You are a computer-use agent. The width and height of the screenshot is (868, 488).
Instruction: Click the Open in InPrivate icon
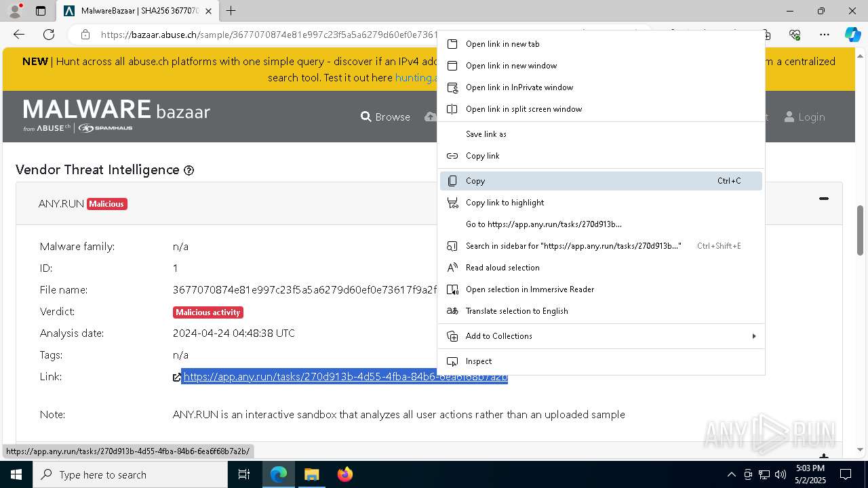(452, 87)
